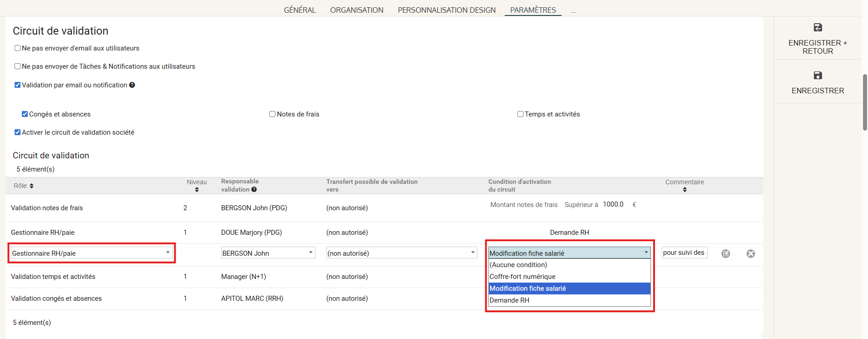Click help icon next to Responsable validation

tap(254, 189)
